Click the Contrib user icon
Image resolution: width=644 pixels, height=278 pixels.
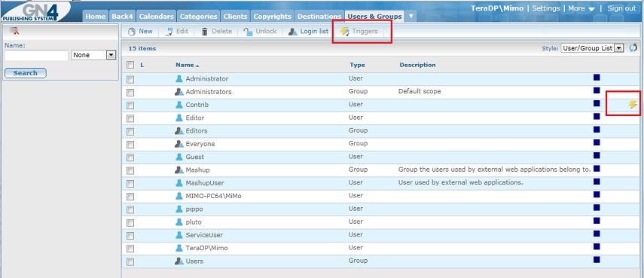click(x=179, y=105)
